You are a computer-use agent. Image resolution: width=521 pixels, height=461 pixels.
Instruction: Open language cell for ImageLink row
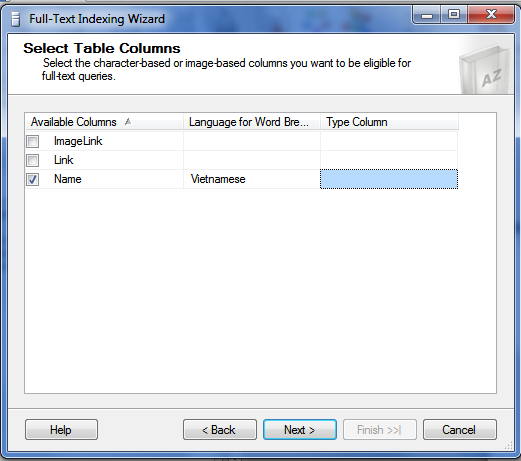pos(252,141)
